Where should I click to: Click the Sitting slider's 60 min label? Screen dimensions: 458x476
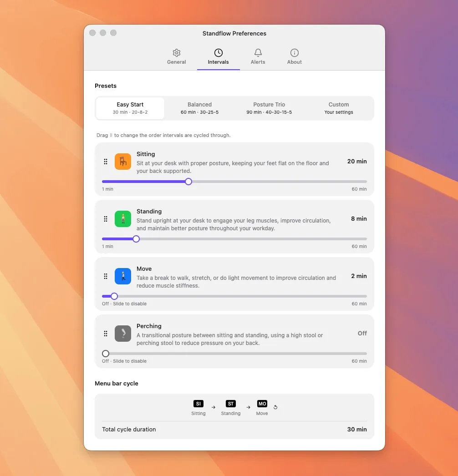coord(359,189)
